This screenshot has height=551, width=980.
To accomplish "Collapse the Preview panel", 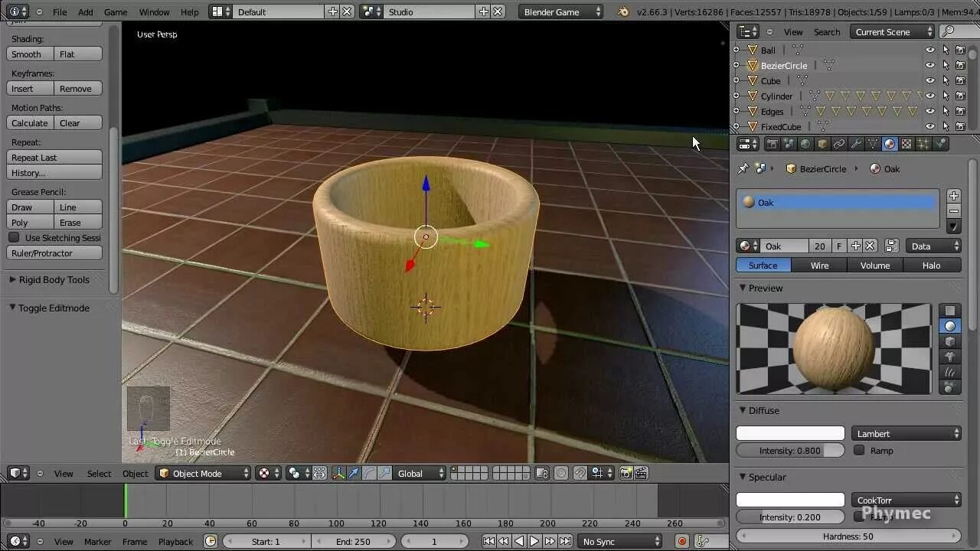I will pyautogui.click(x=742, y=288).
